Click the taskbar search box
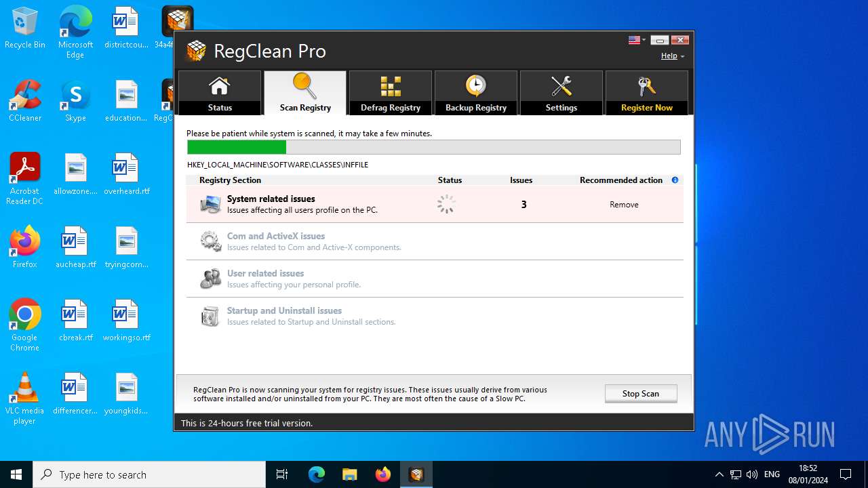Screen dimensions: 868x488 (x=149, y=474)
